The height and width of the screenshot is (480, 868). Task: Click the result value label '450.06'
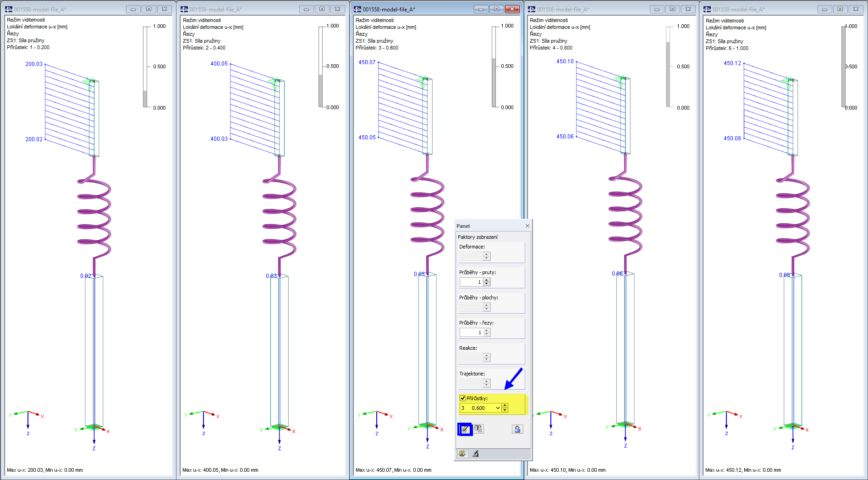(x=565, y=137)
